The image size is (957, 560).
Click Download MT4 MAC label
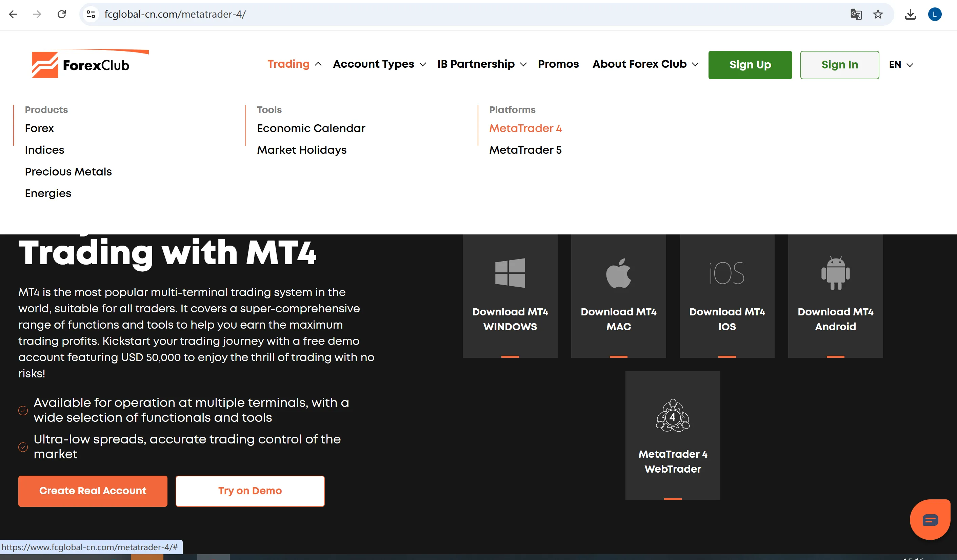tap(619, 319)
